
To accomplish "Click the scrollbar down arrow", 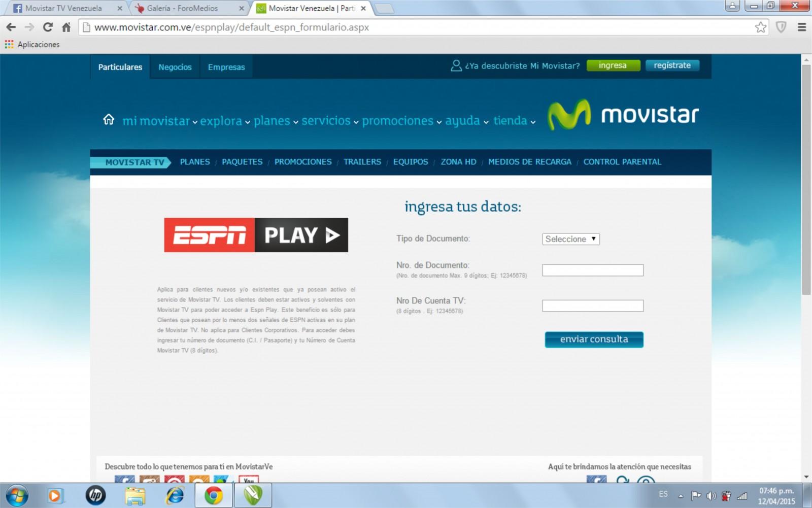I will tap(806, 477).
